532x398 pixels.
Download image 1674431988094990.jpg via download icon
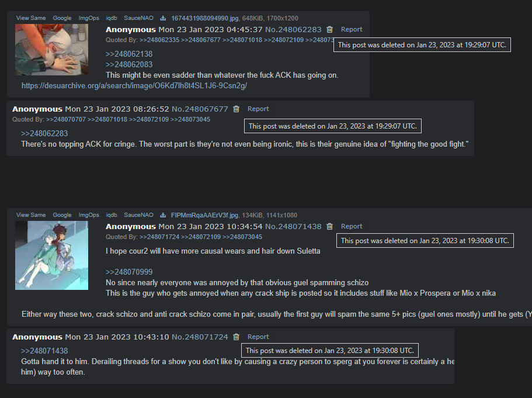163,18
